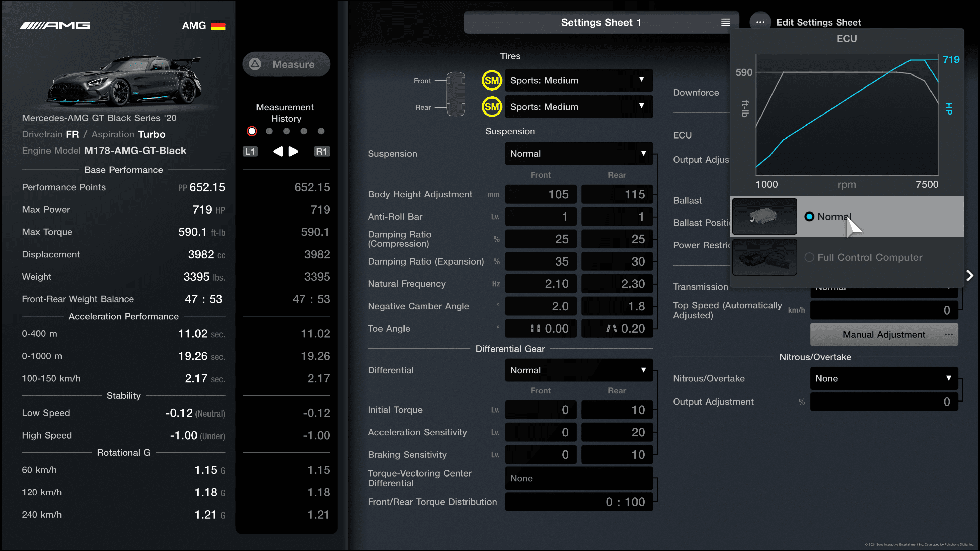
Task: Edit front Body Height Adjustment value 105
Action: tap(541, 194)
